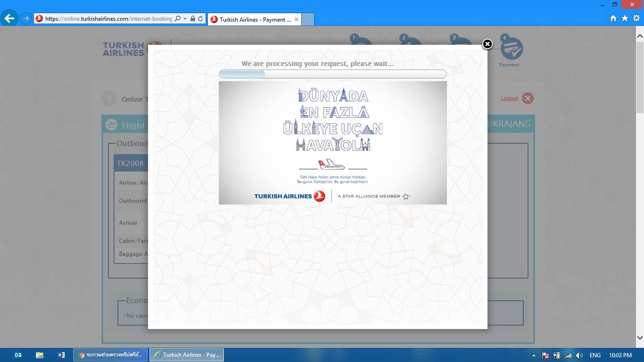The width and height of the screenshot is (644, 362).
Task: Close the Turkish Airlines - Payment tab
Action: pyautogui.click(x=297, y=19)
